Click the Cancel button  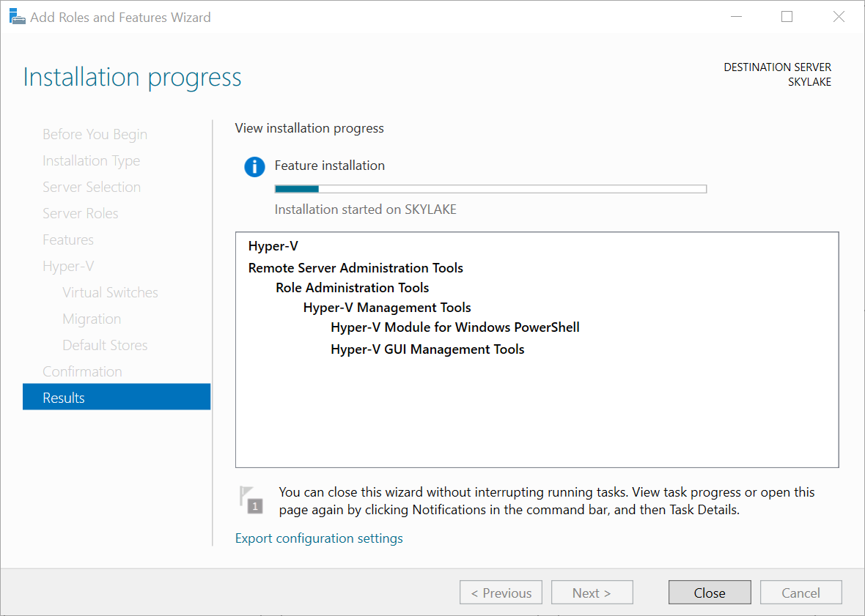[x=801, y=593]
